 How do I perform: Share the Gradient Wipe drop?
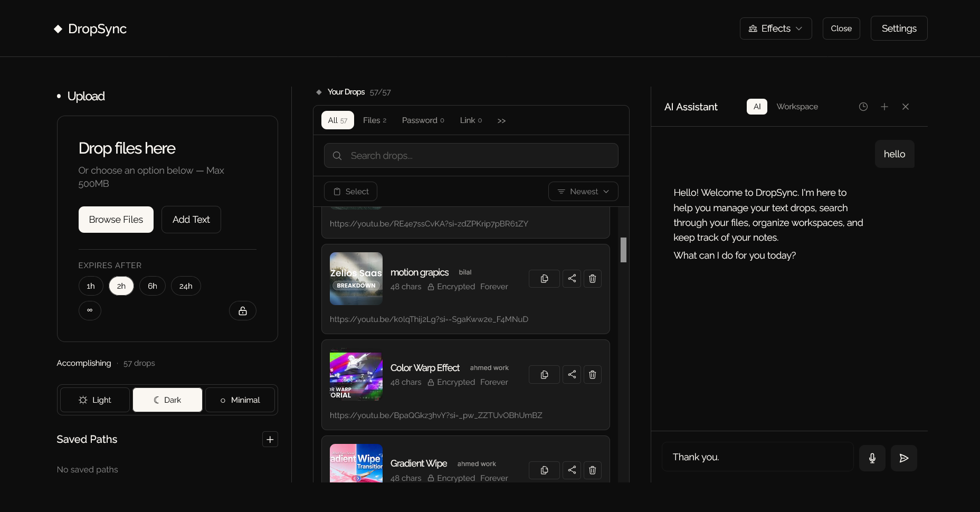572,470
